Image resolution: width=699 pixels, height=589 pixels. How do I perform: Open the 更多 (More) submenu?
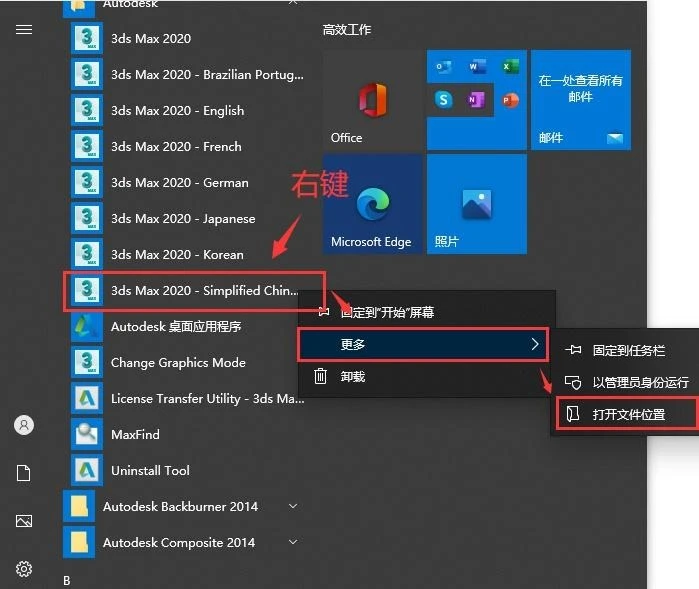(x=424, y=345)
